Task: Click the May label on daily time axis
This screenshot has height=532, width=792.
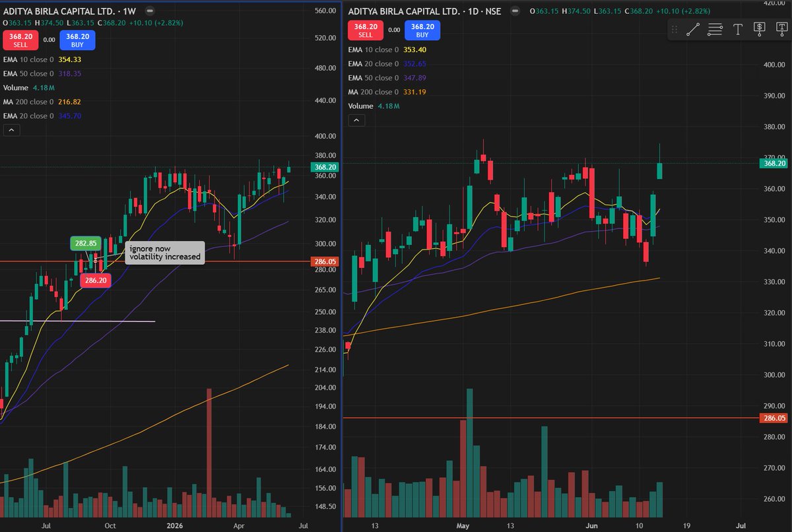Action: pos(463,526)
